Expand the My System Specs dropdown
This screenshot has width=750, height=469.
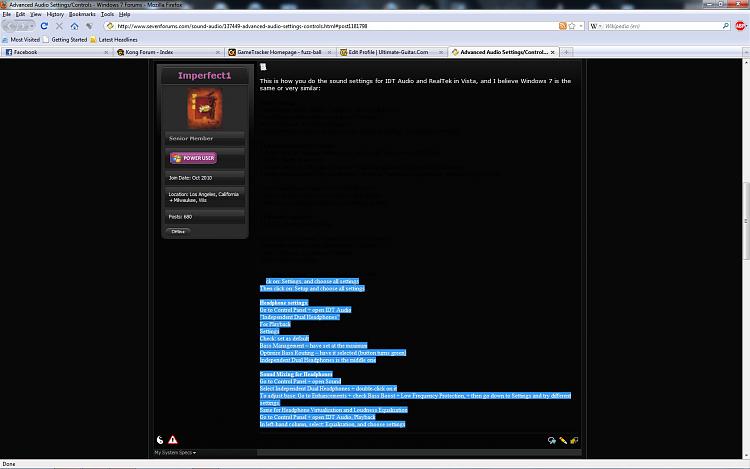point(175,452)
